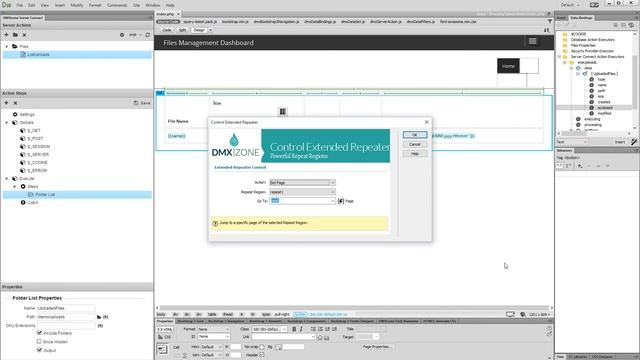Screen dimensions: 640x360
Task: Click the Page Properties button
Action: click(377, 347)
